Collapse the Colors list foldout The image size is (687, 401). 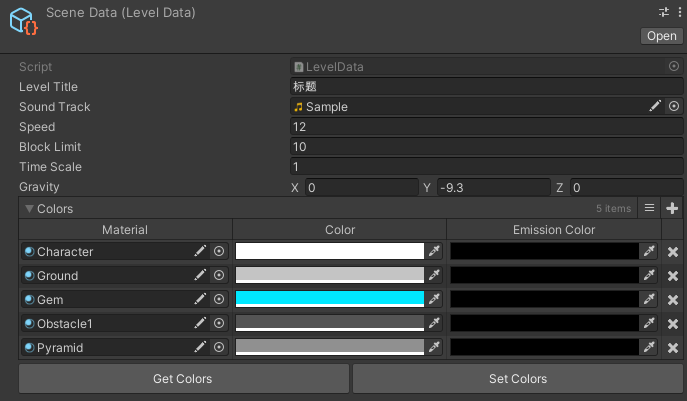(x=29, y=209)
